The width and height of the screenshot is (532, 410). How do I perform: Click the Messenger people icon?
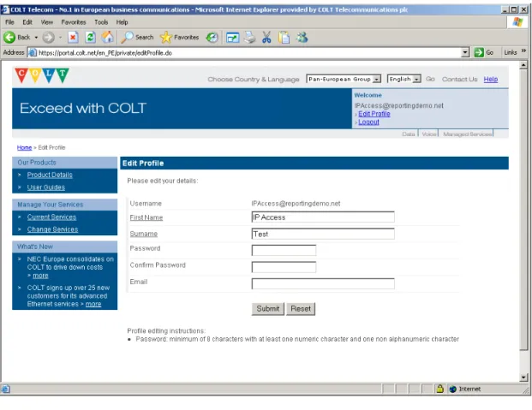[302, 38]
